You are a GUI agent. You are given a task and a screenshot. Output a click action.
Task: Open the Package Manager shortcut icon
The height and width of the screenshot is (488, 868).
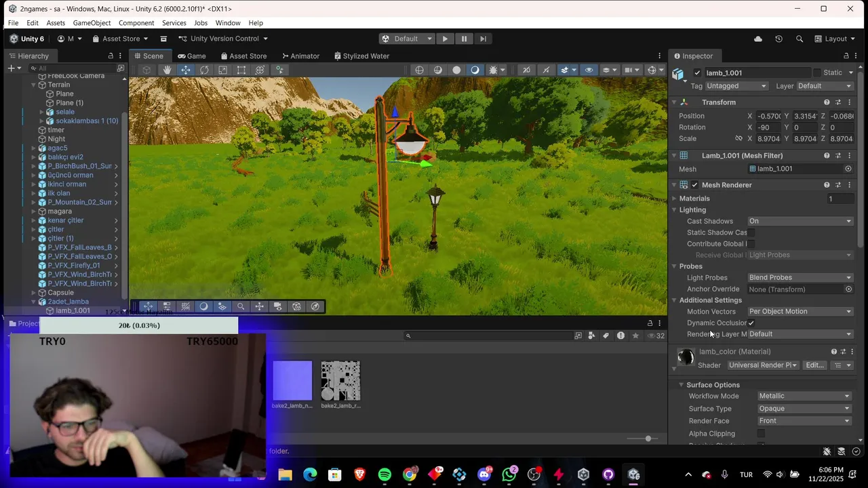click(x=163, y=39)
